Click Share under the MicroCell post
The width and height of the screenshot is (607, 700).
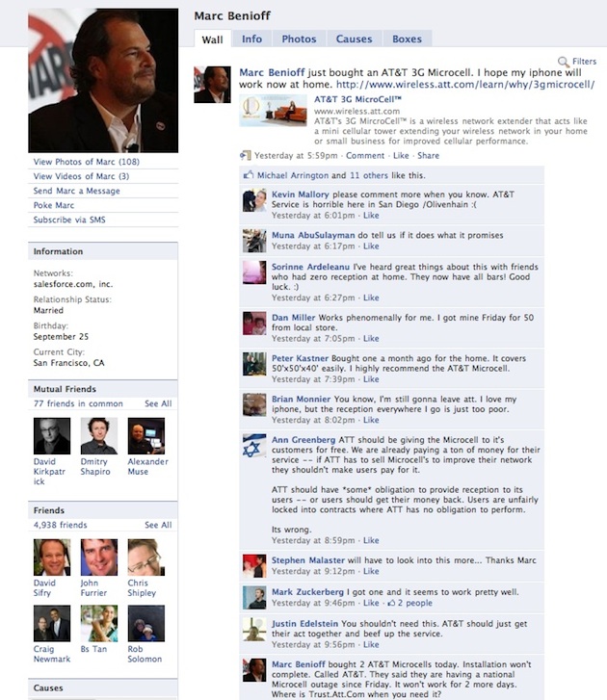428,155
